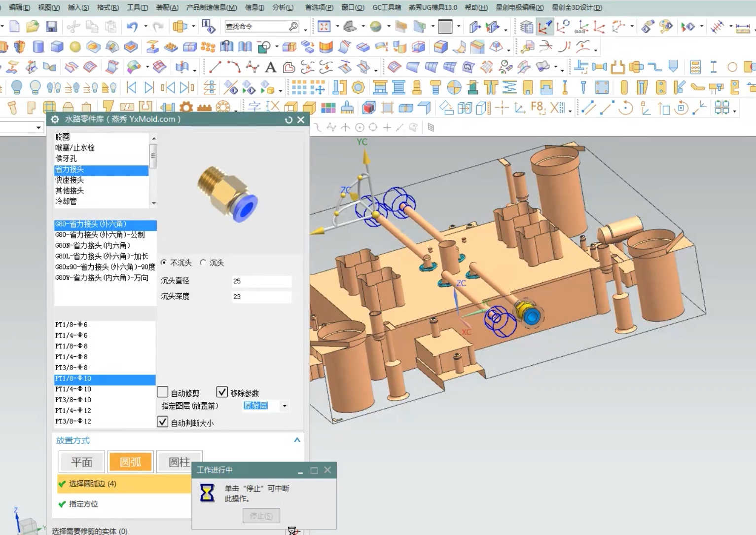The image size is (756, 535).
Task: Save the part with the floppy icon
Action: coord(51,27)
